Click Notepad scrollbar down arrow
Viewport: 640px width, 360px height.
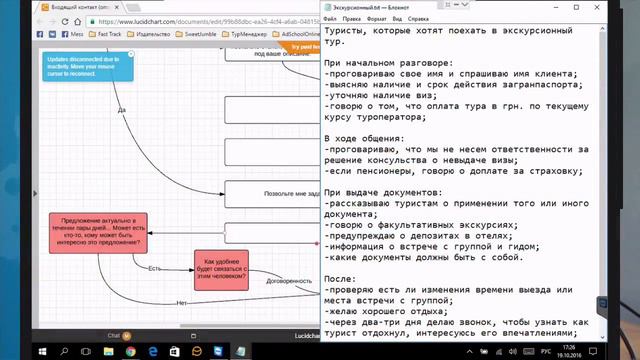coord(602,338)
